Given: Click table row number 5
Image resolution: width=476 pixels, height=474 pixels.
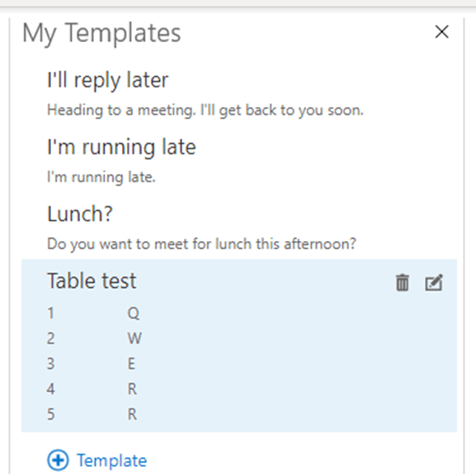Looking at the screenshot, I should point(51,414).
